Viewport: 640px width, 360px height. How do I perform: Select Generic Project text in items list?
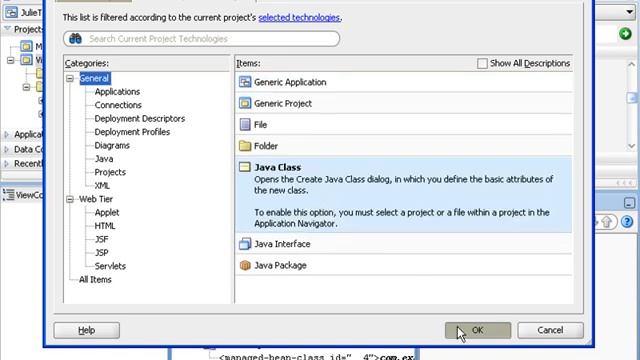click(283, 104)
